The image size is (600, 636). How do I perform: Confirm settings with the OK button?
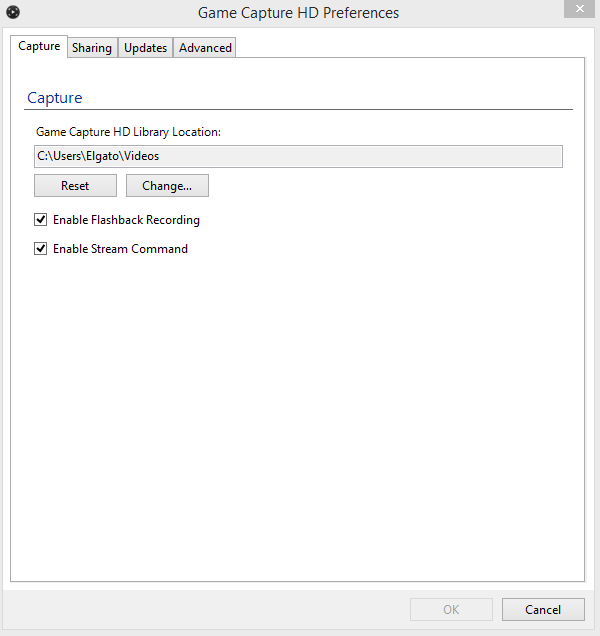click(x=451, y=609)
